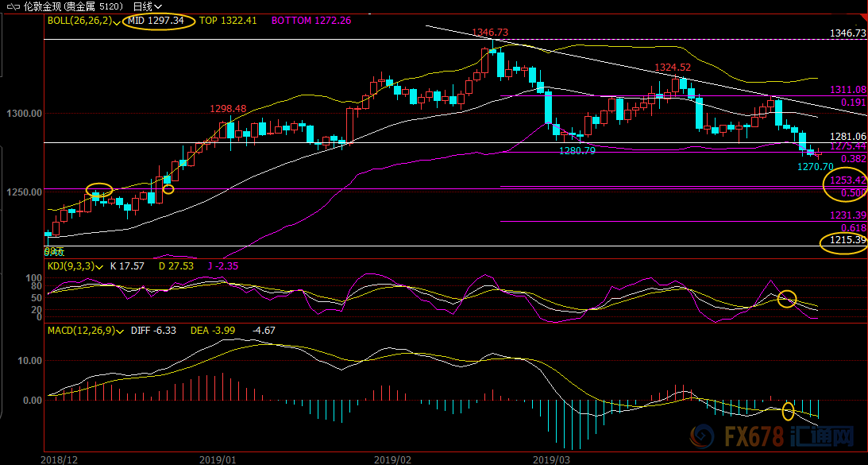Screen dimensions: 868x465
Task: Click the 0.618 Fibonacci level label
Action: pyautogui.click(x=853, y=227)
